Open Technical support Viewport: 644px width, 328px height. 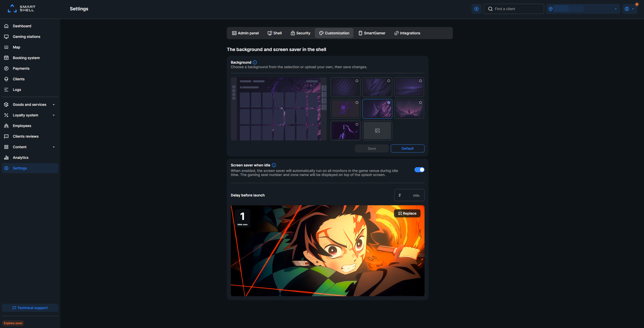pyautogui.click(x=30, y=308)
